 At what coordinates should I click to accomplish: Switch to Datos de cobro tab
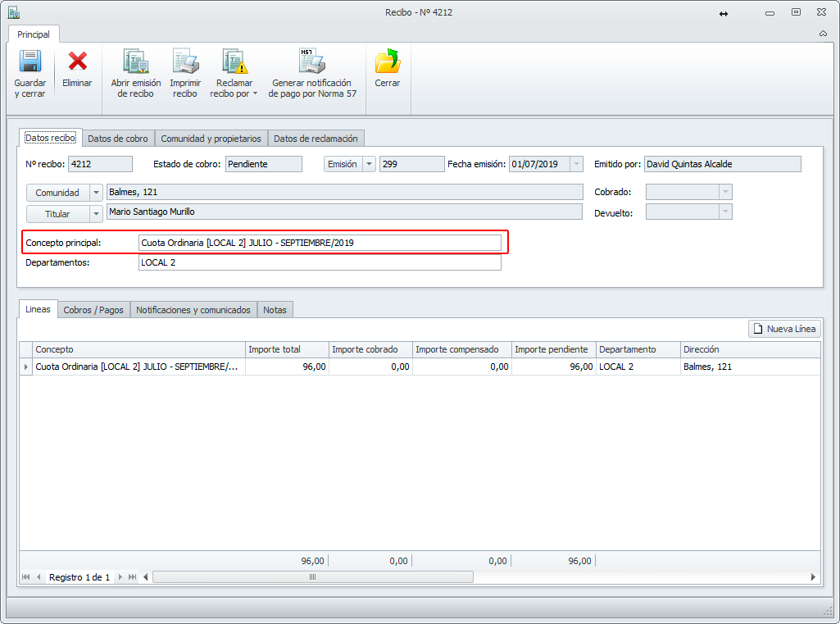[x=118, y=139]
